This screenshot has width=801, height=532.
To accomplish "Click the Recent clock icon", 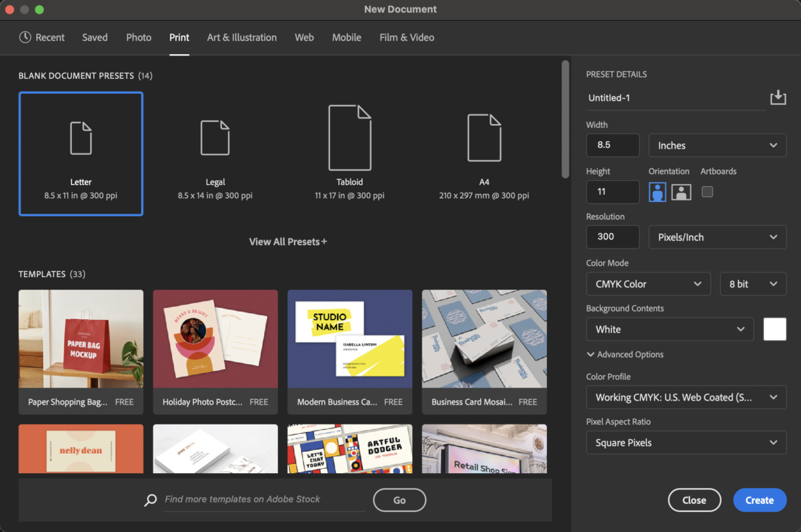I will 25,38.
